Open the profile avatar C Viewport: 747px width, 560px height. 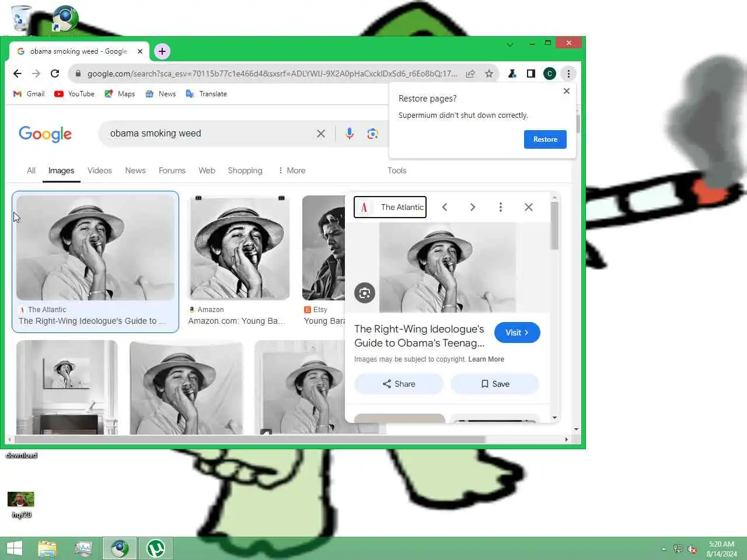(x=549, y=73)
